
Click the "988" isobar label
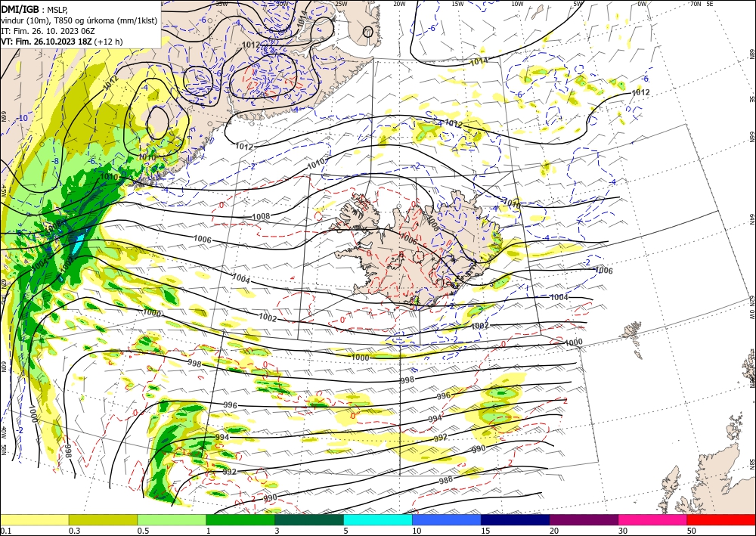tap(445, 480)
